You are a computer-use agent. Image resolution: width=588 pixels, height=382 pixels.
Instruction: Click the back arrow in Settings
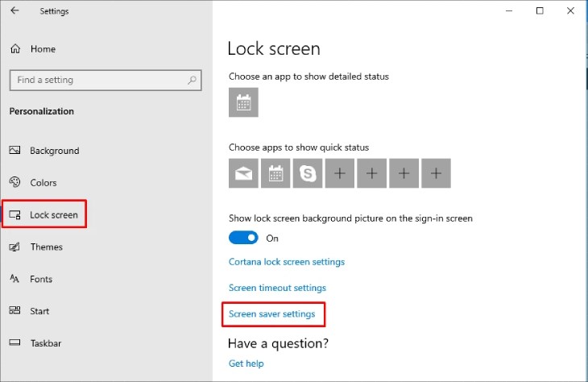coord(14,11)
